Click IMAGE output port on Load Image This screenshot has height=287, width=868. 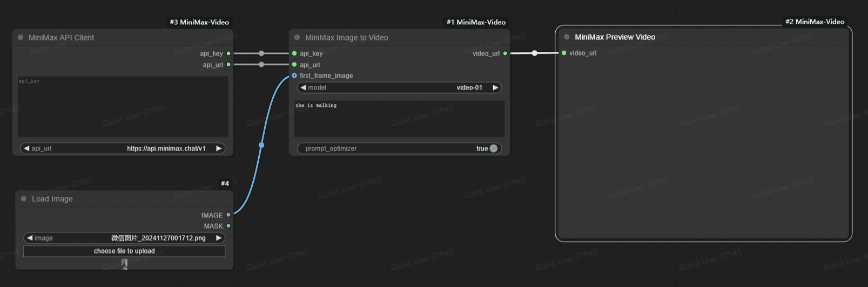[228, 215]
